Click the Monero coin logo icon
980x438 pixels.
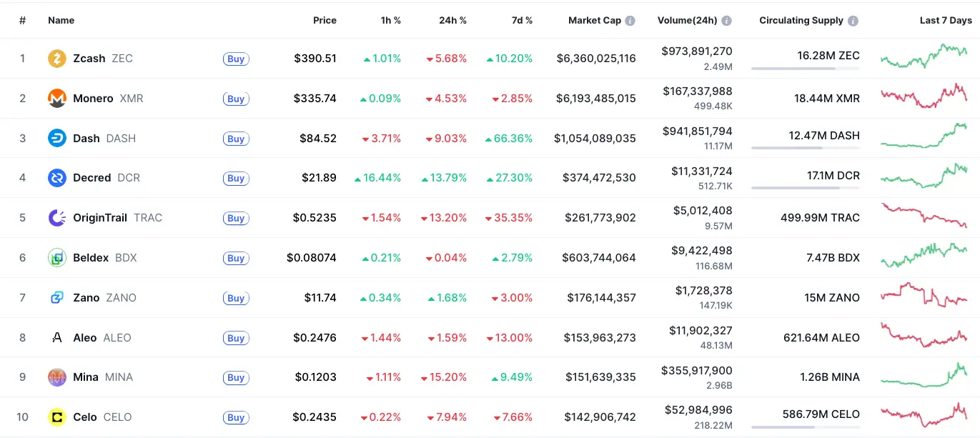(57, 99)
